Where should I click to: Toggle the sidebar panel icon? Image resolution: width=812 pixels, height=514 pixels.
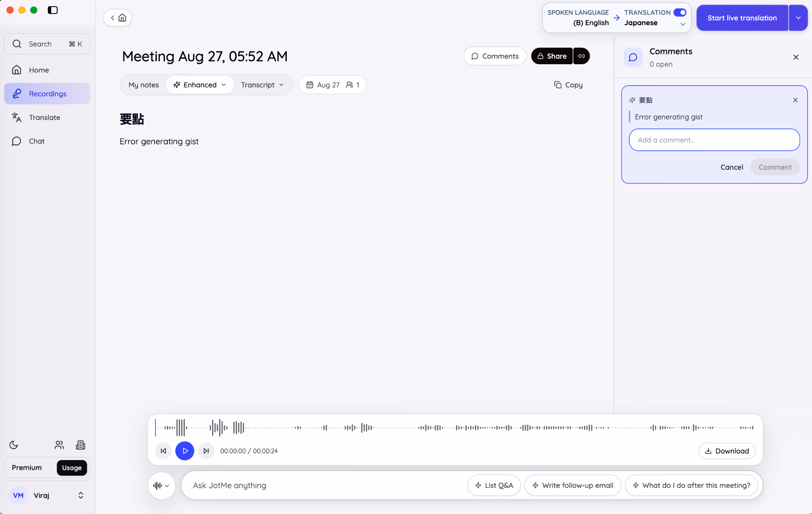[x=53, y=10]
